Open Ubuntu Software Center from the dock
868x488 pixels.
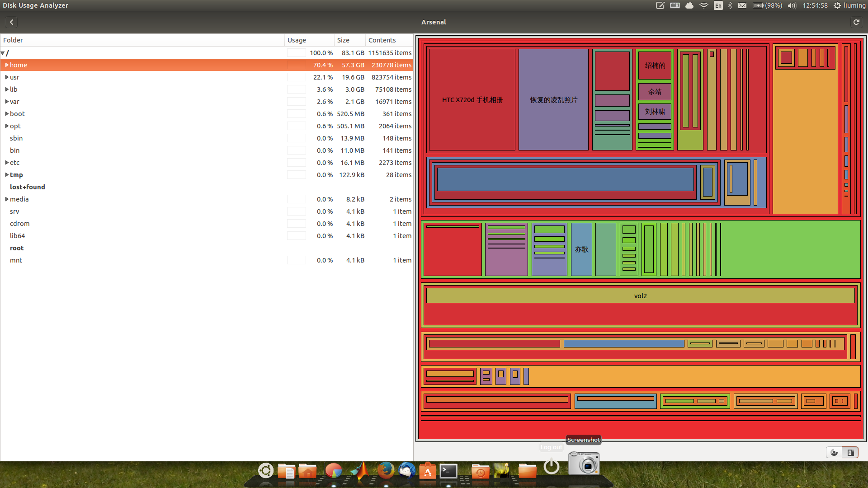pyautogui.click(x=428, y=471)
